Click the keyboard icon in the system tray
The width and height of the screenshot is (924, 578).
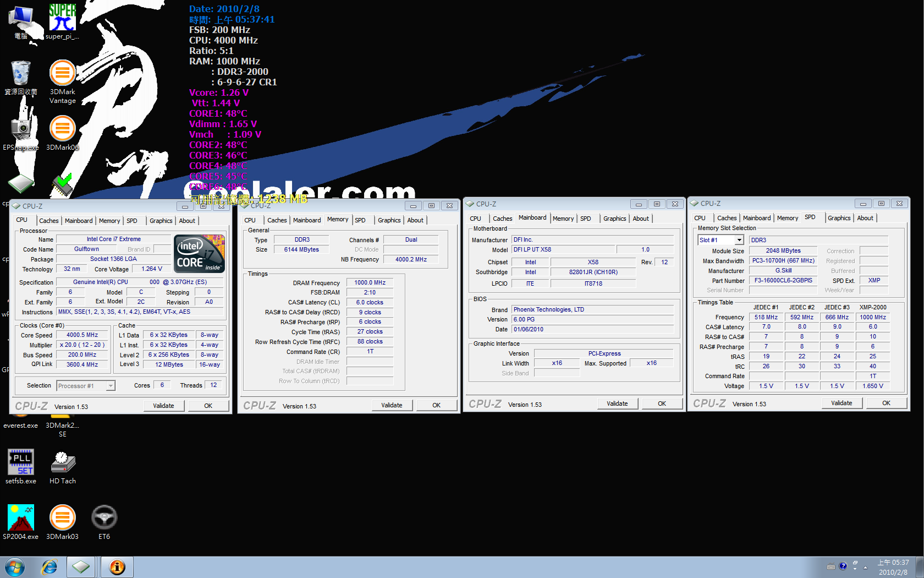831,566
